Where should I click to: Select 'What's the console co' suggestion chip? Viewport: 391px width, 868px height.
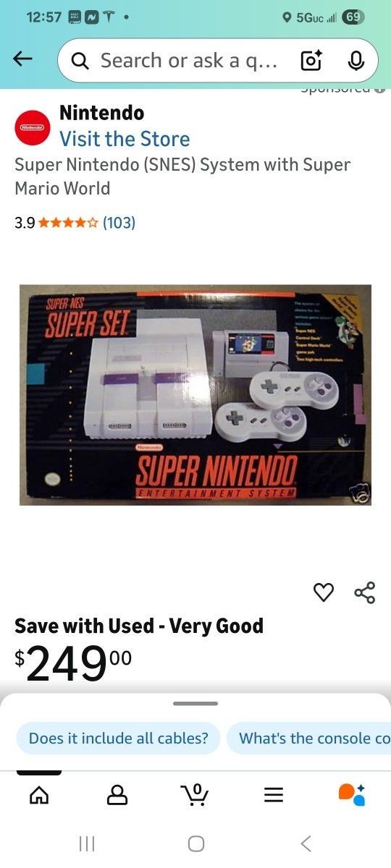pos(309,739)
